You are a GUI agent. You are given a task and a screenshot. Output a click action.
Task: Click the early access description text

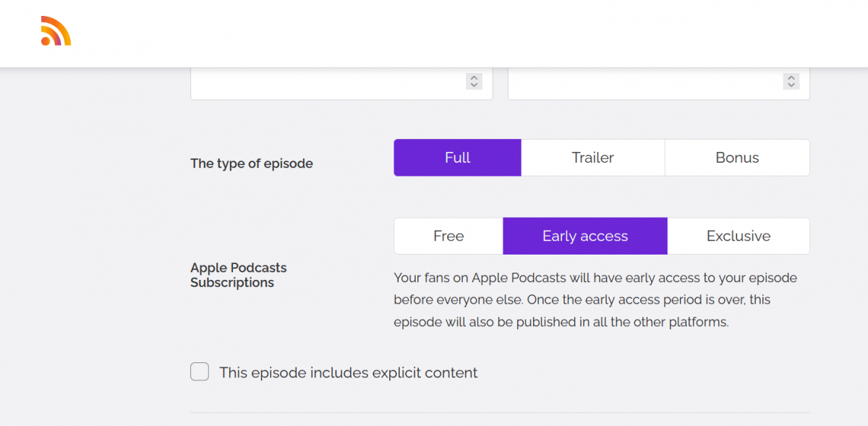[595, 299]
